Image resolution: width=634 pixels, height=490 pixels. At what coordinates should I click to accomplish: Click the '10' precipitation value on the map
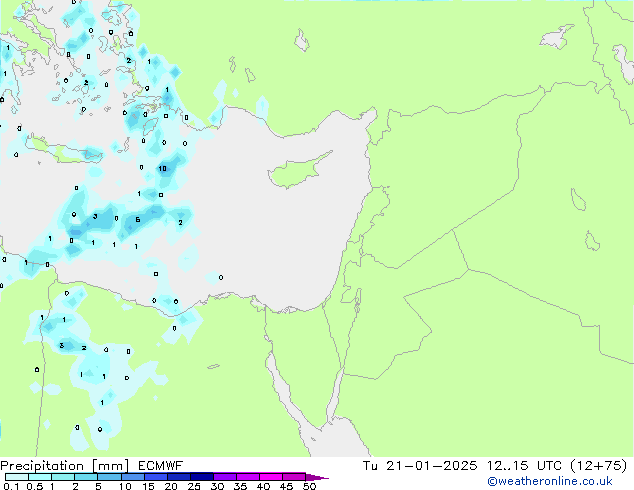pyautogui.click(x=163, y=169)
